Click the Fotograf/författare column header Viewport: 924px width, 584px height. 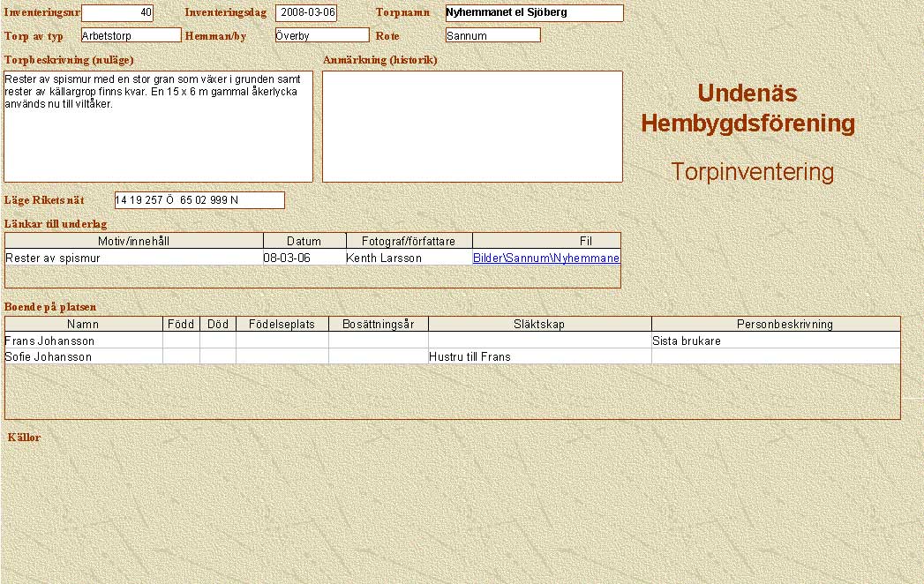point(408,241)
